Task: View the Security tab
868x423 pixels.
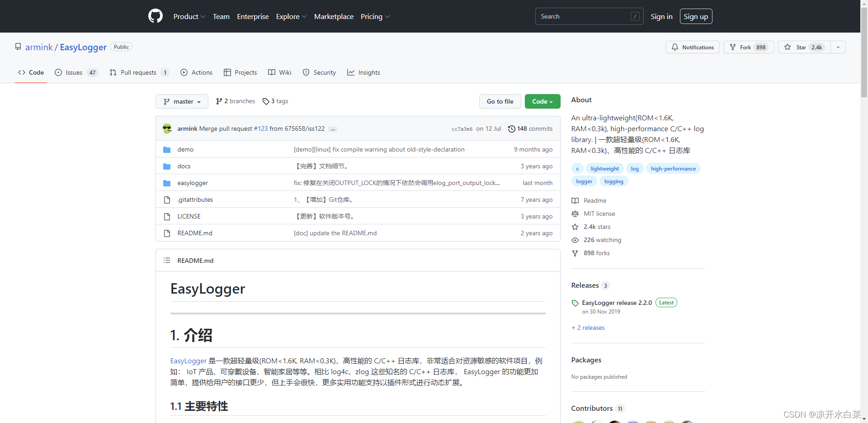Action: coord(319,72)
